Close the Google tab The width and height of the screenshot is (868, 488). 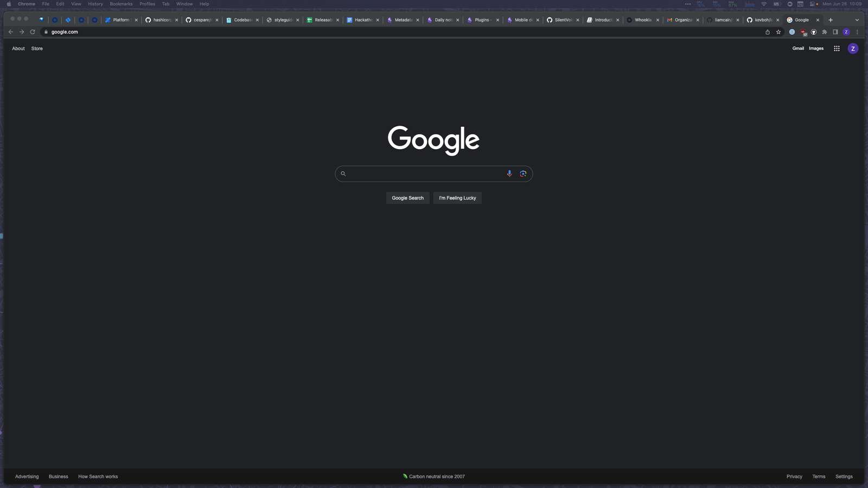click(818, 20)
